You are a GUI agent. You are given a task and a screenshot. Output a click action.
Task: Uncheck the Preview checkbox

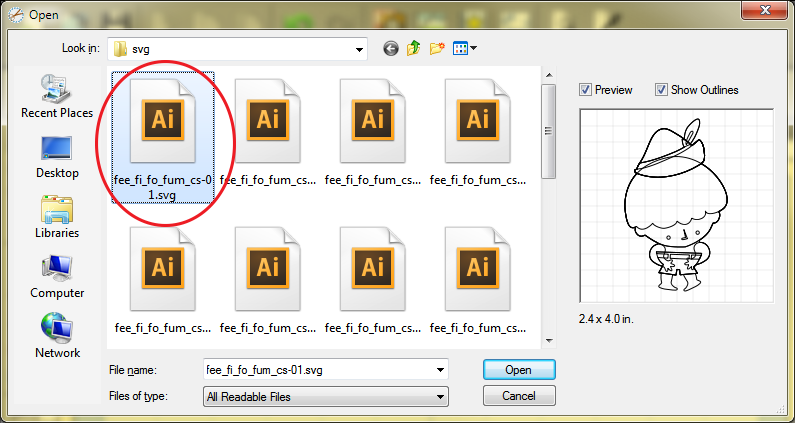(x=586, y=90)
